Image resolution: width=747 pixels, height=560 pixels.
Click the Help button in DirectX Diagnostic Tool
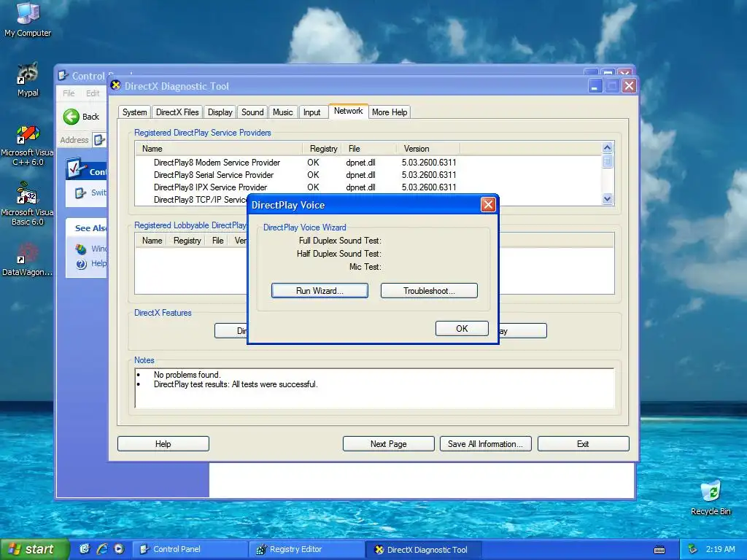163,444
